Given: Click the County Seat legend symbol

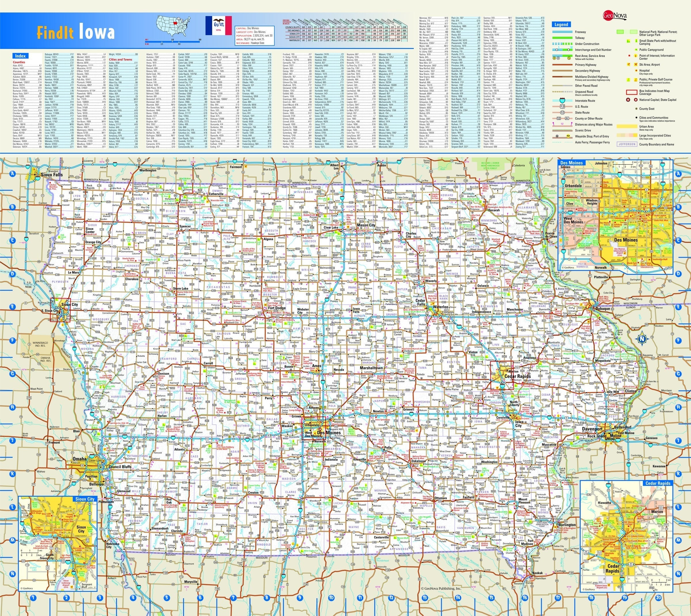Looking at the screenshot, I should click(x=637, y=109).
